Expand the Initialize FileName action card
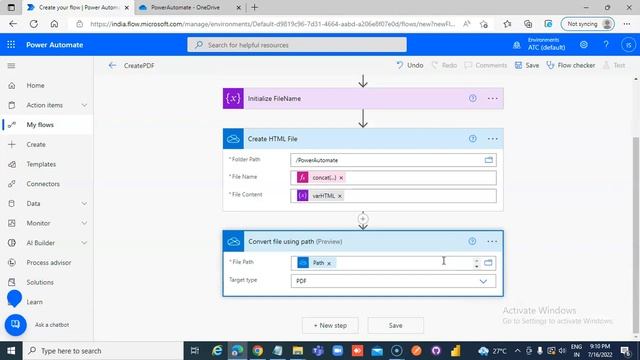Image resolution: width=640 pixels, height=360 pixels. (363, 98)
